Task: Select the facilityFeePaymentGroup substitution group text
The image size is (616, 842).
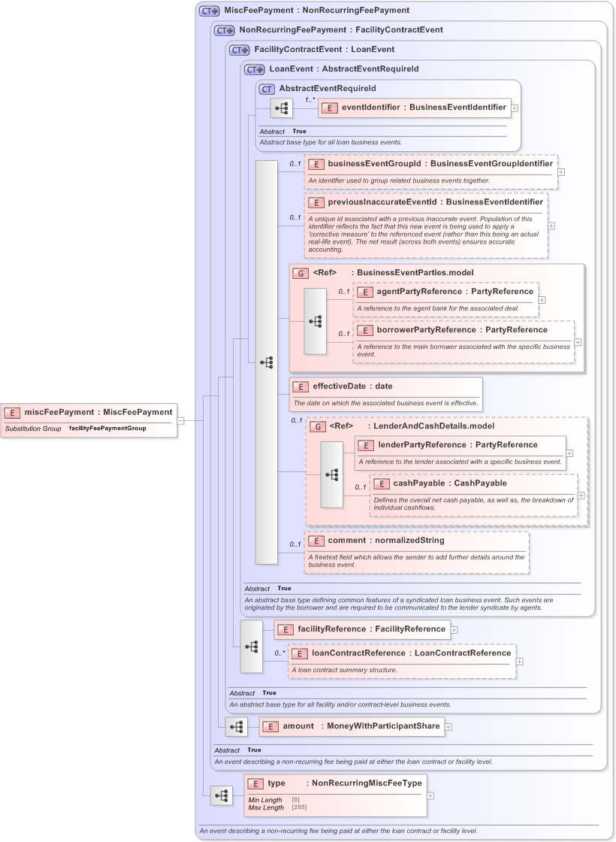Action: coord(107,429)
